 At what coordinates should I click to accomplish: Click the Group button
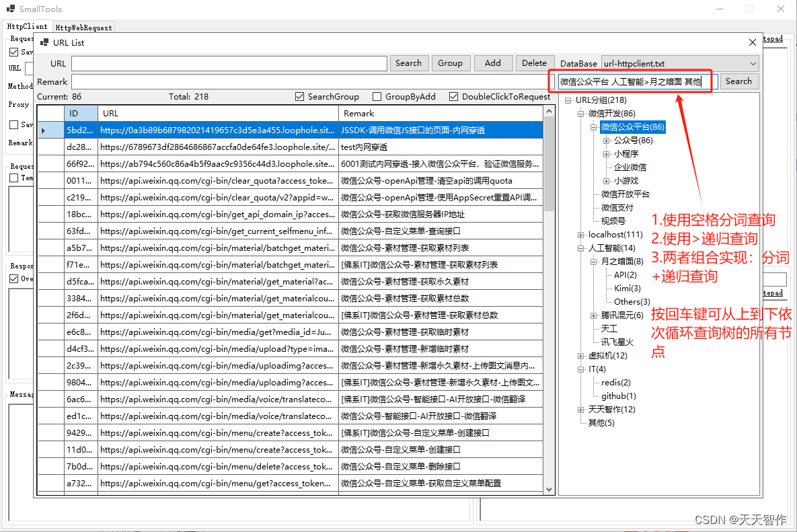click(451, 63)
